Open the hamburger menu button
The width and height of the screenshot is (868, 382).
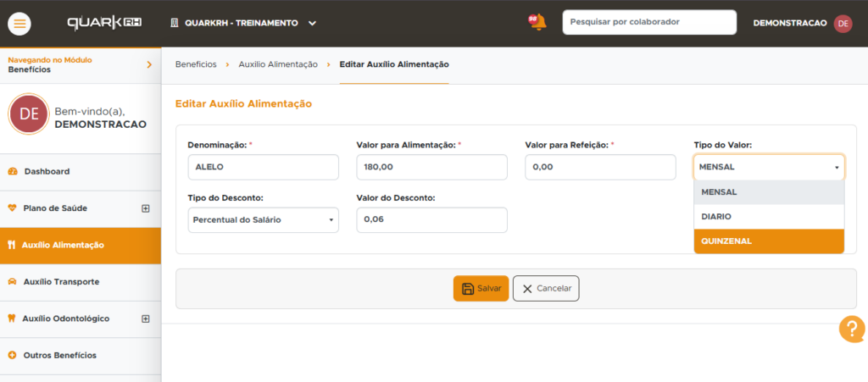(19, 24)
